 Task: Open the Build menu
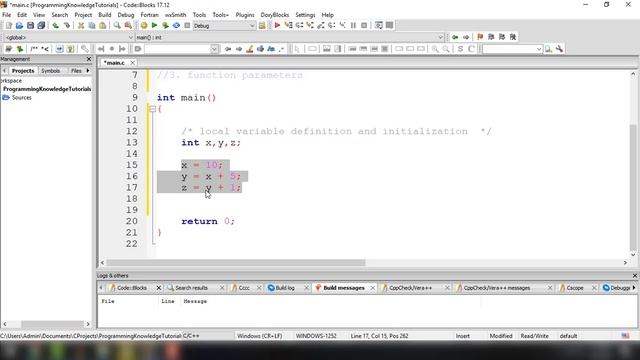[104, 15]
